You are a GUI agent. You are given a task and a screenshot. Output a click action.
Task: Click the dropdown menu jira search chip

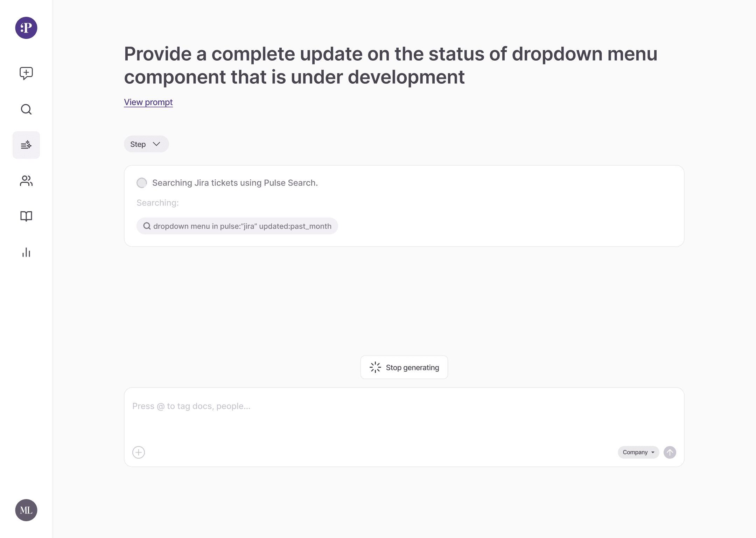(237, 226)
